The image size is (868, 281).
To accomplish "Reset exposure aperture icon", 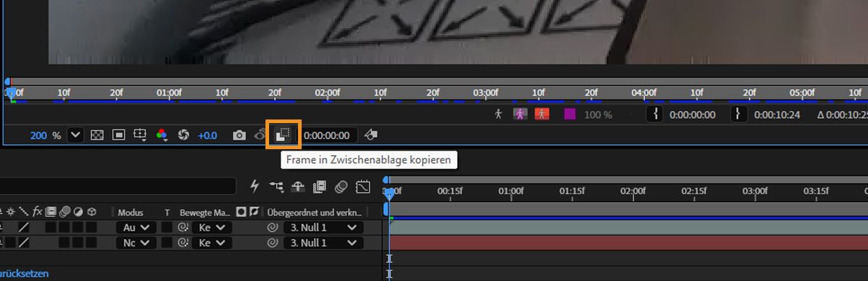I will coord(183,135).
